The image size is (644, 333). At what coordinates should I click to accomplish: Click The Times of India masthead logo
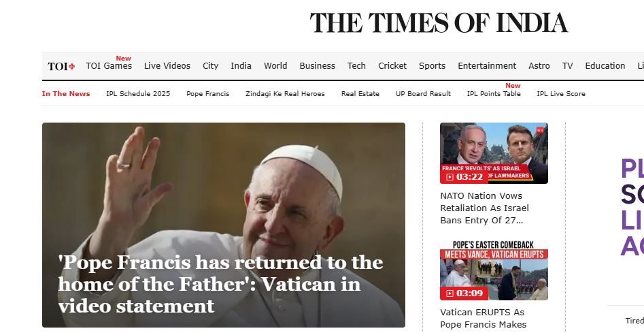coord(439,22)
